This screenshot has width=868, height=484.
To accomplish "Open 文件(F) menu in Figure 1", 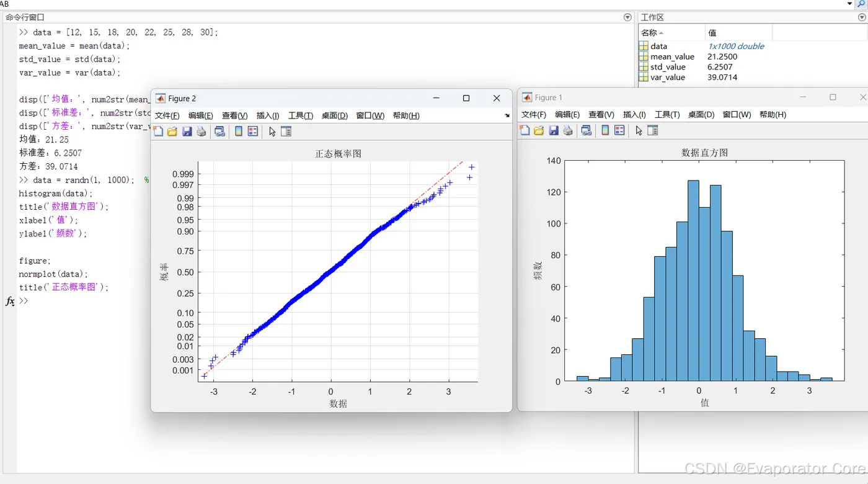I will pyautogui.click(x=533, y=115).
